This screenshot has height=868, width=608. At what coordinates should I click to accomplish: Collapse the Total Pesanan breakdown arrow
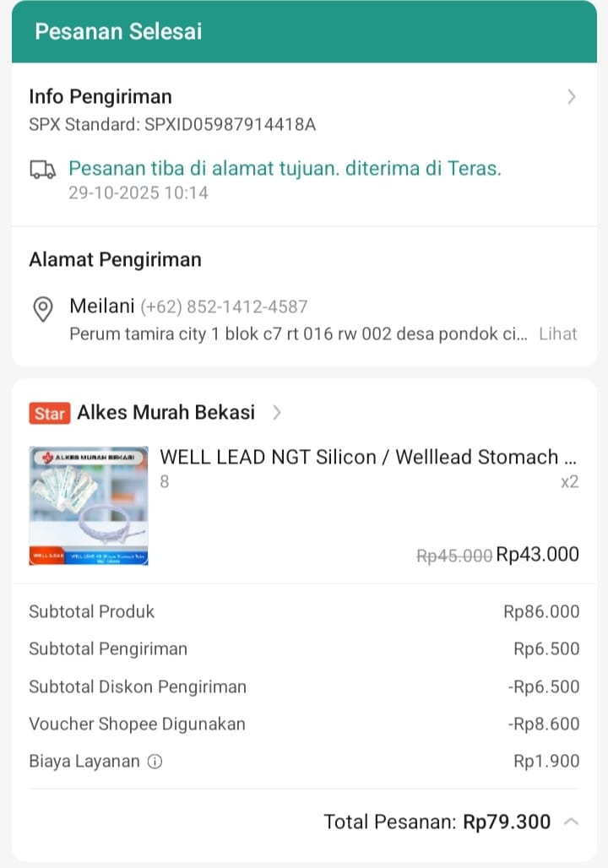tap(571, 822)
